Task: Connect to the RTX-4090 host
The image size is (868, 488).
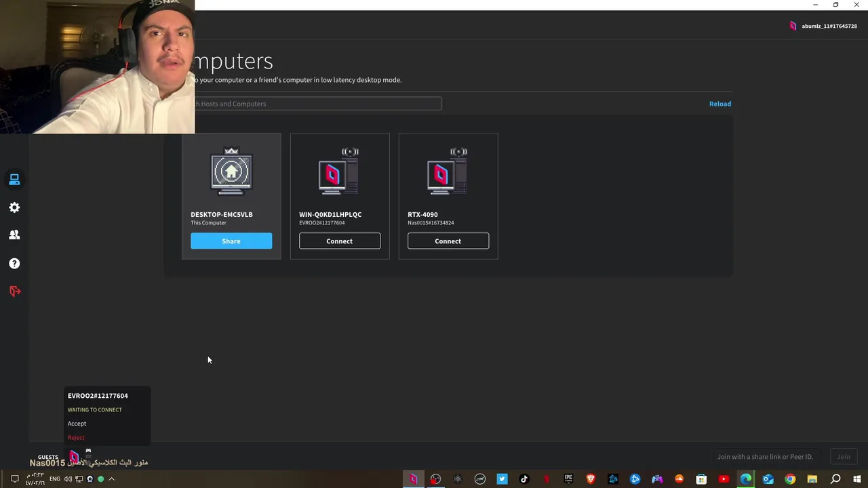Action: pyautogui.click(x=448, y=241)
